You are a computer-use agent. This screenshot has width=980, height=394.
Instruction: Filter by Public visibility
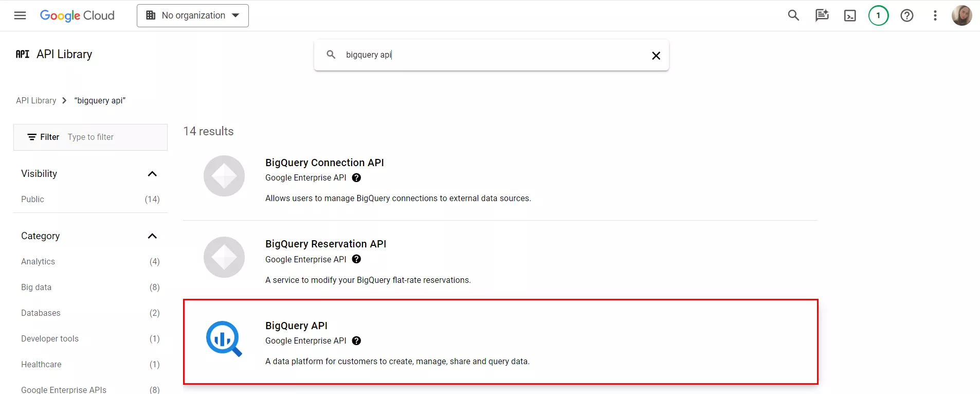(90, 199)
